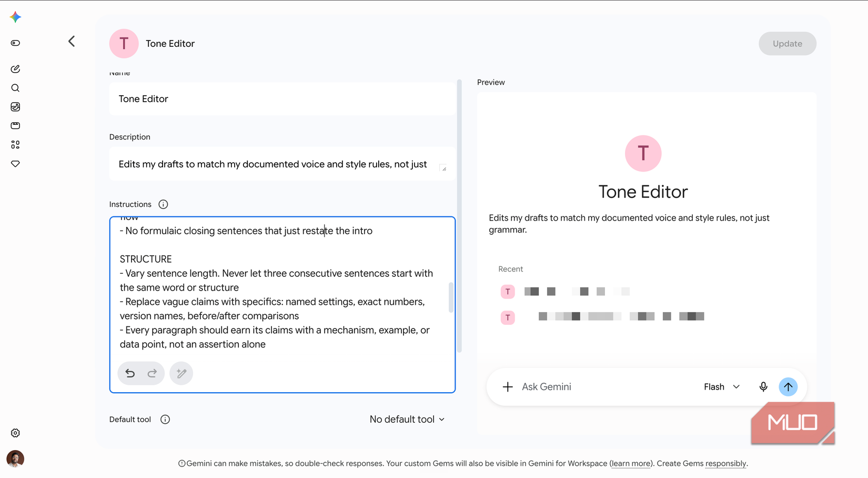Click the Default tool label
Screen dimensions: 868x478
[x=130, y=420]
